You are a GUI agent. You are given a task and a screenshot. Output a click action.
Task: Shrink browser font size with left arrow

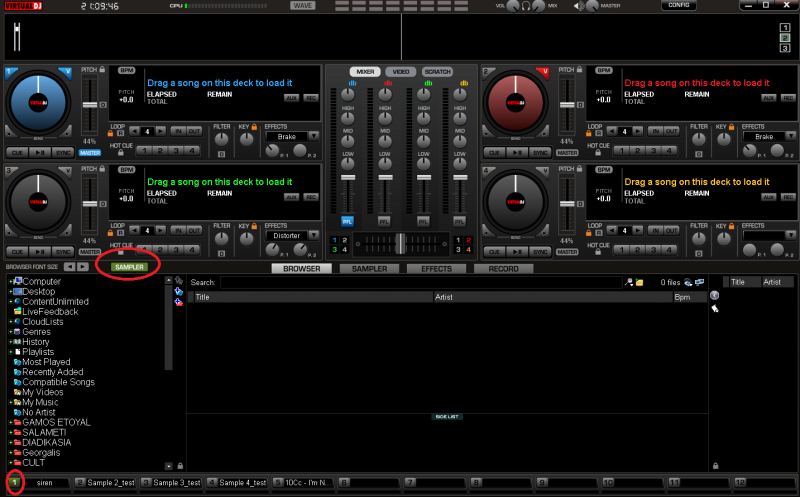tap(69, 267)
